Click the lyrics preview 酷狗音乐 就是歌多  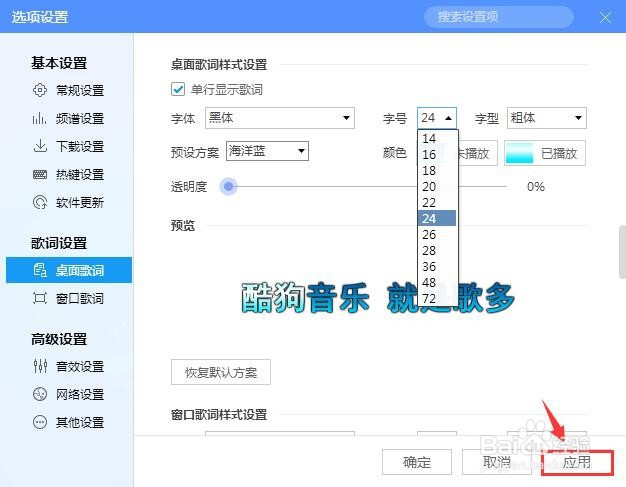pyautogui.click(x=377, y=297)
